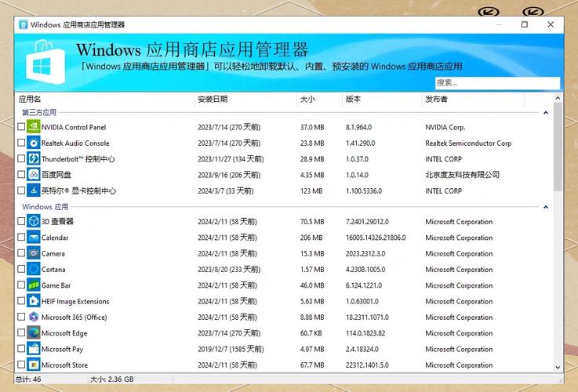Sort by the 应用名 column header

click(x=104, y=99)
